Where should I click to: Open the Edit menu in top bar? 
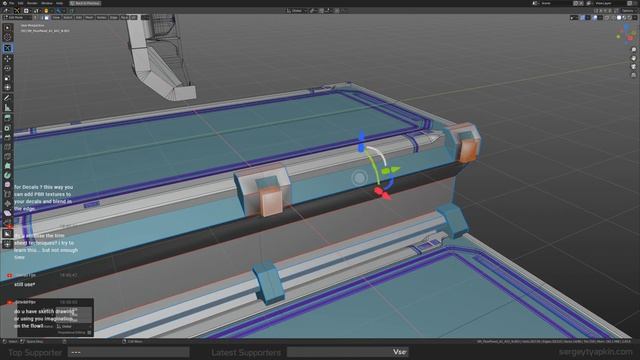coord(20,3)
